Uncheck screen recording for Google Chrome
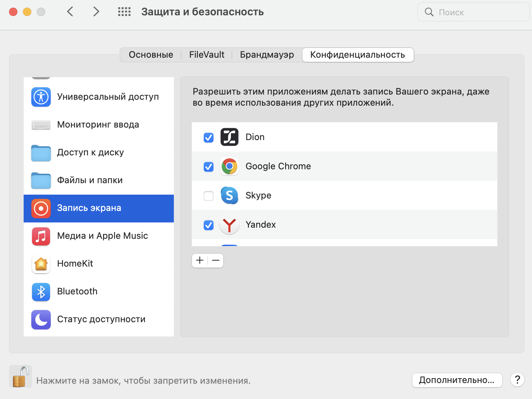The width and height of the screenshot is (532, 399). point(209,167)
